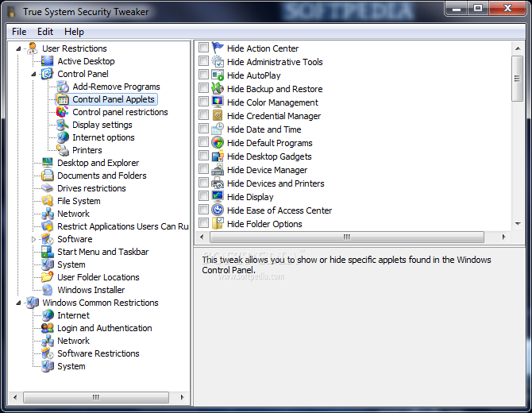The image size is (532, 413).
Task: Click the tree panel horizontal scrollbar thumb
Action: [x=96, y=397]
